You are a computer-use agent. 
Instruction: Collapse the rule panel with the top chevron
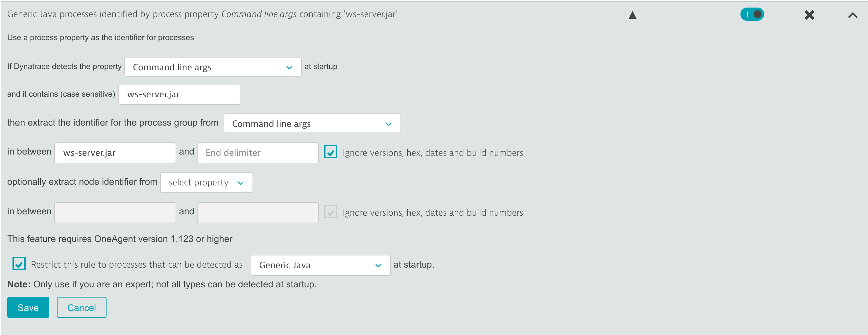(852, 15)
